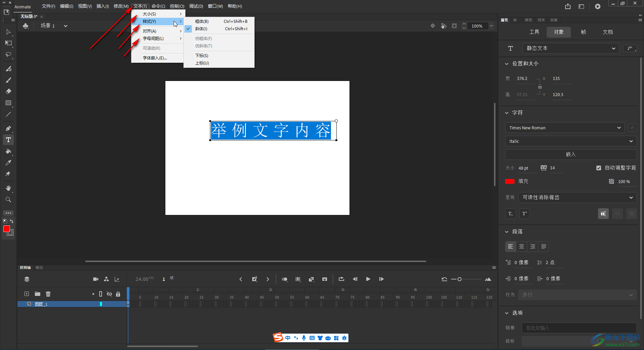
Task: Open Times New Roman font dropdown
Action: tap(565, 128)
